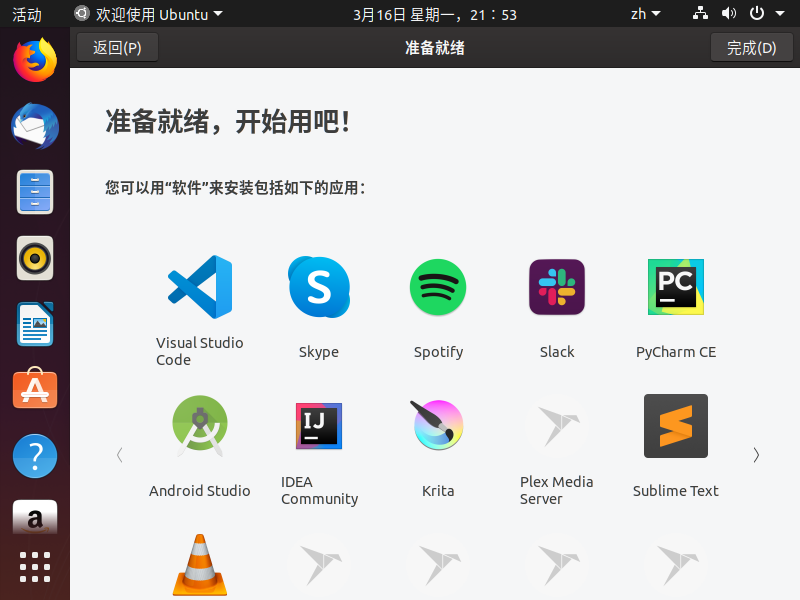The image size is (800, 600).
Task: Launch Rhythmbox from the dock
Action: pos(35,258)
